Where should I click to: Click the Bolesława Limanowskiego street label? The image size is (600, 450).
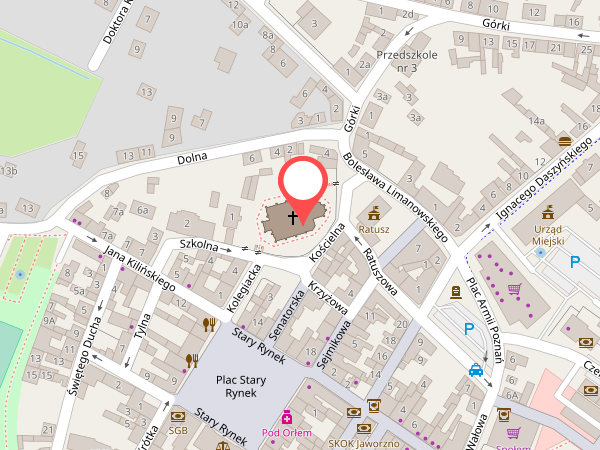point(395,197)
